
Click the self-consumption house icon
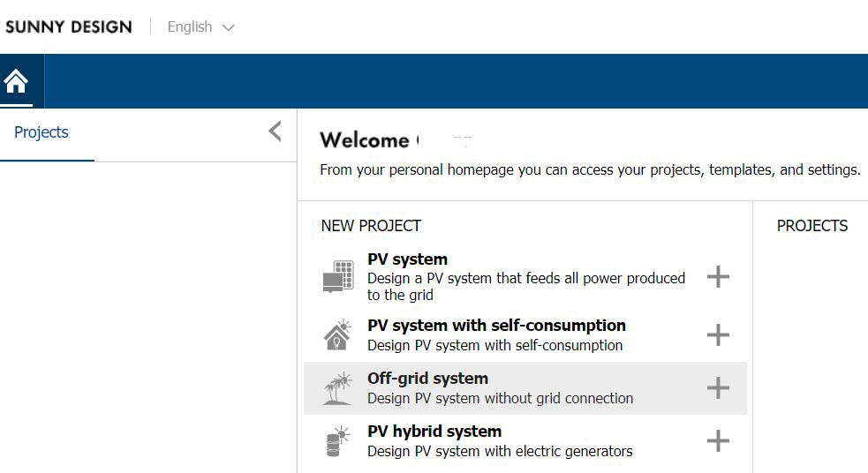(x=338, y=335)
